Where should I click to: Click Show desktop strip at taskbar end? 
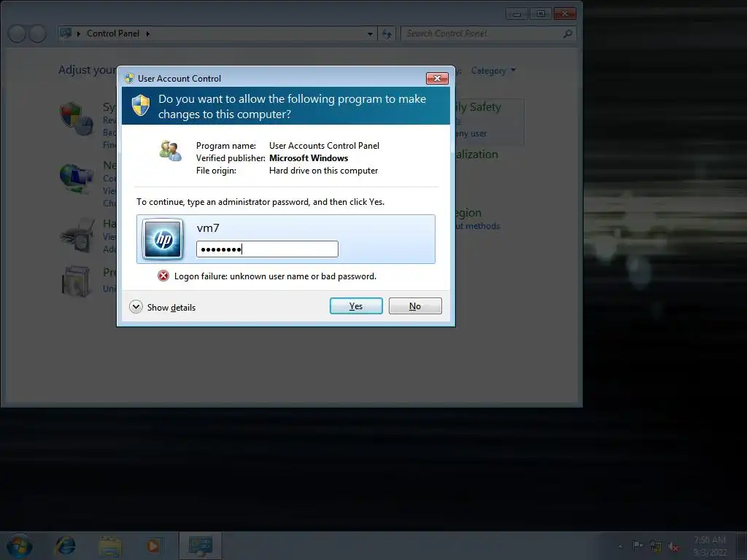click(742, 545)
